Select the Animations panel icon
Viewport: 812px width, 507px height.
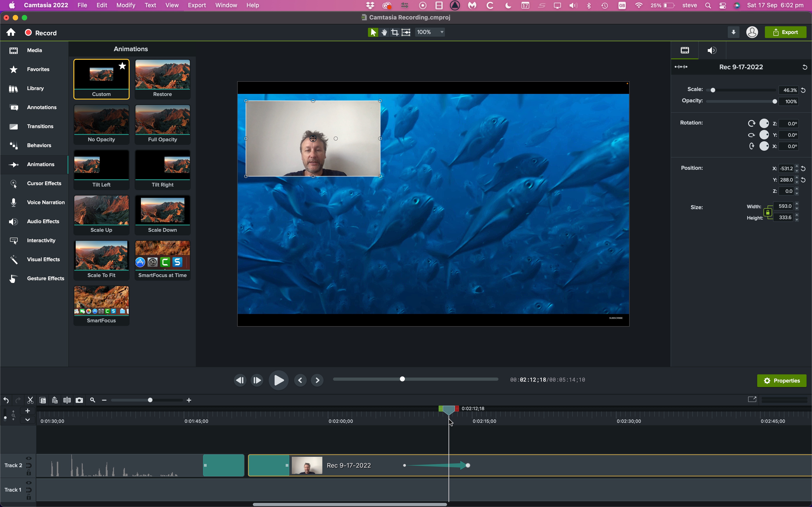pos(13,164)
